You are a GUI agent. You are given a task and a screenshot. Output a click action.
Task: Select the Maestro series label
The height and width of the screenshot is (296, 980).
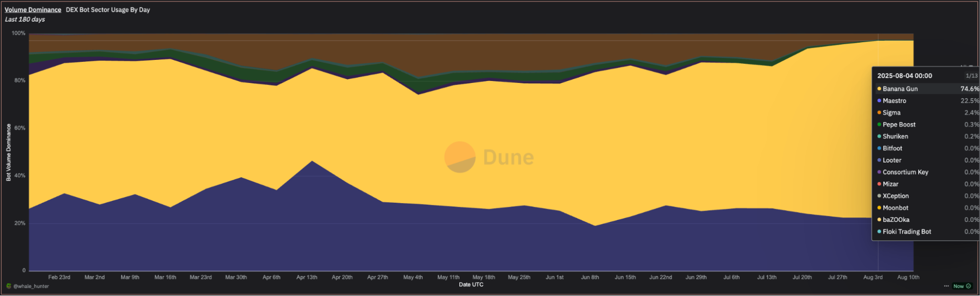(x=894, y=101)
